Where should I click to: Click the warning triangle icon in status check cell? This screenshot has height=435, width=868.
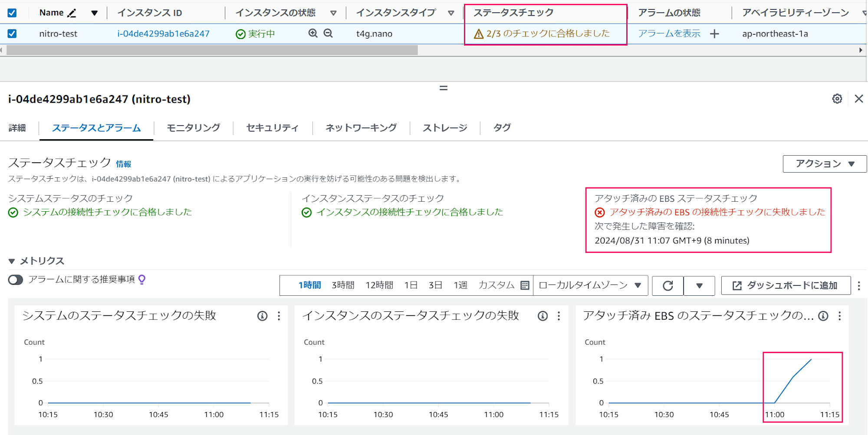click(479, 34)
